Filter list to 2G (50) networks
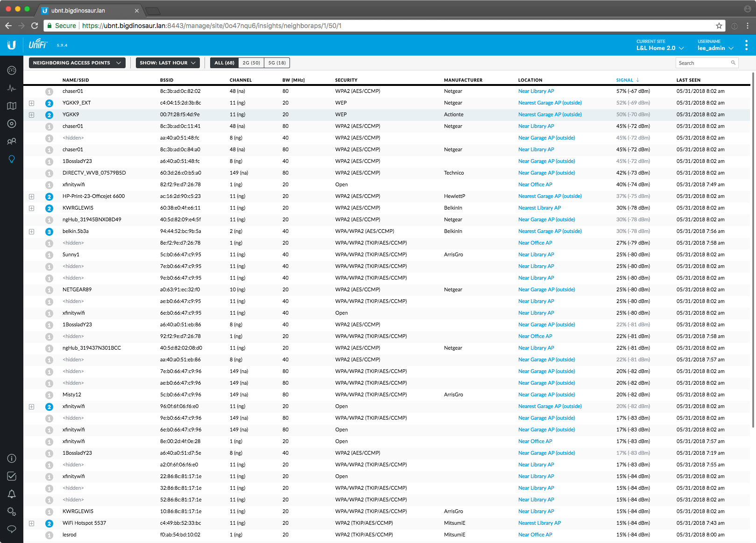The width and height of the screenshot is (756, 543). 251,63
